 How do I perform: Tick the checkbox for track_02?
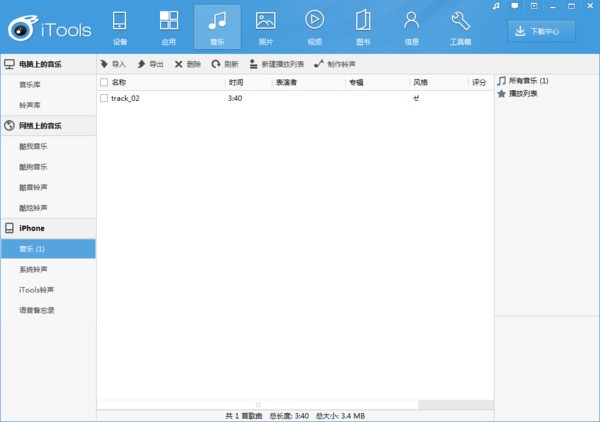[x=104, y=98]
